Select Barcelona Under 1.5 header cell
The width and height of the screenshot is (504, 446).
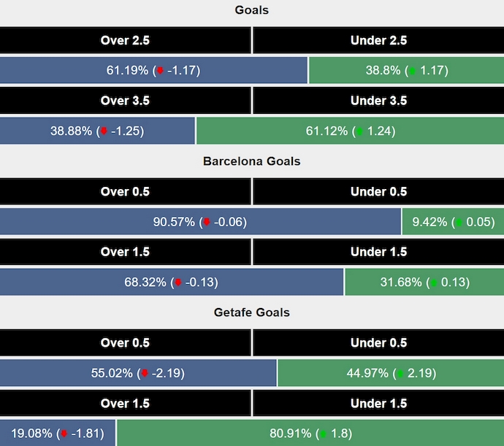[x=378, y=252]
